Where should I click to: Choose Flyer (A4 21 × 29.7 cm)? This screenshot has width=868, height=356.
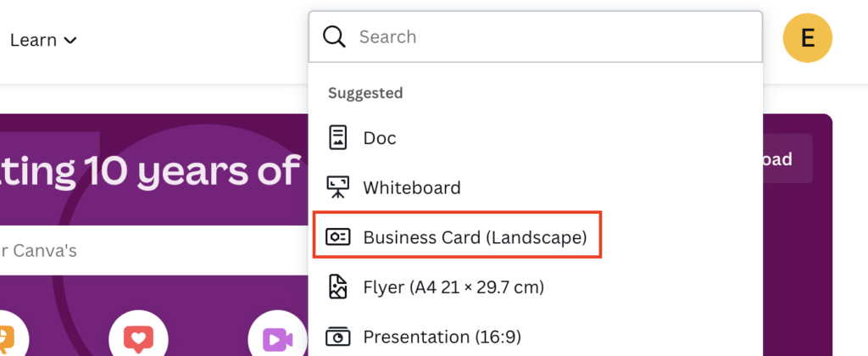pyautogui.click(x=453, y=287)
